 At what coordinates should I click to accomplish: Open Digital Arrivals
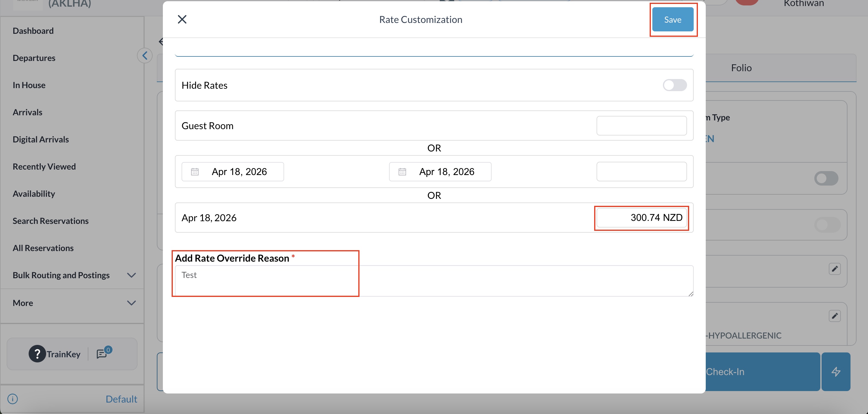tap(41, 139)
